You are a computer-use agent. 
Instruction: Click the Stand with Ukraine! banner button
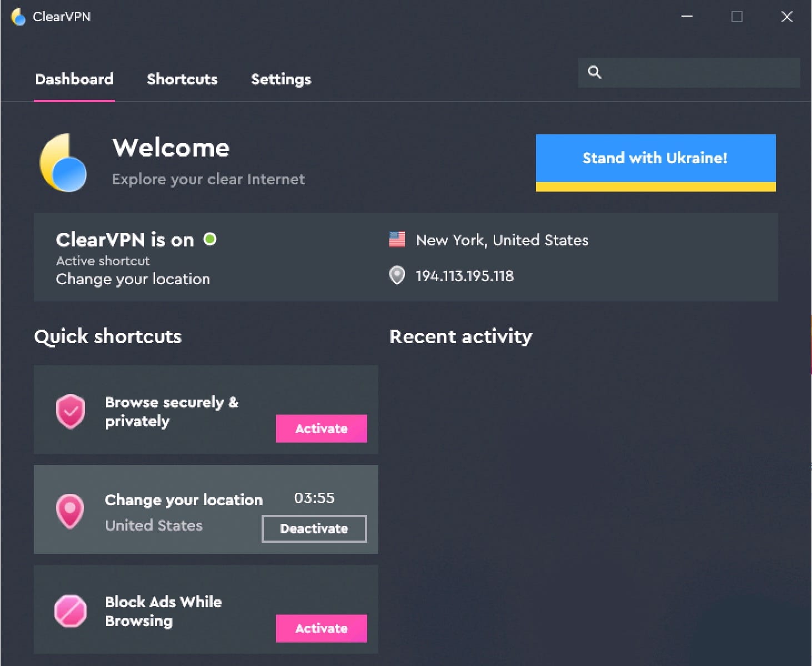click(655, 163)
